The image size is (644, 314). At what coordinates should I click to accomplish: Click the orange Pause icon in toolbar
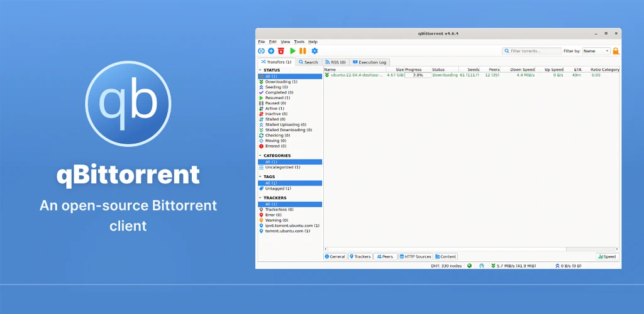(303, 51)
